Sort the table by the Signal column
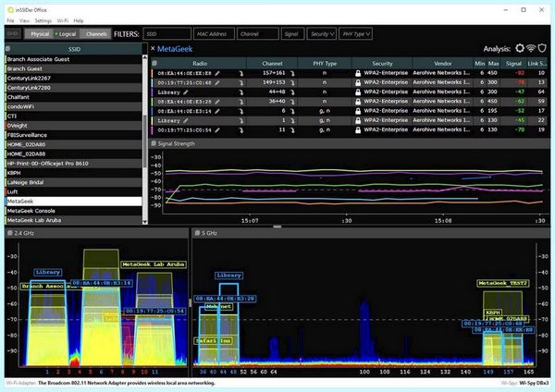555x392 pixels. 513,63
